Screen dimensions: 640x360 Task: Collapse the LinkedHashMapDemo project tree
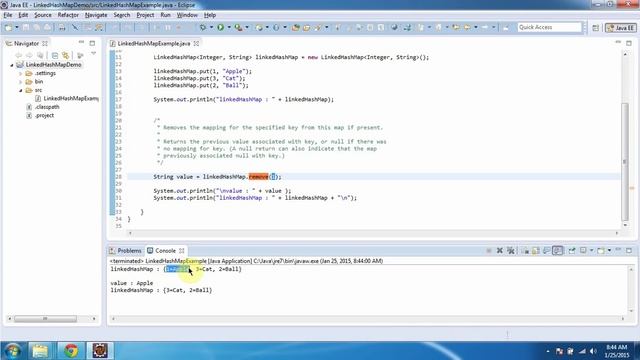point(12,65)
